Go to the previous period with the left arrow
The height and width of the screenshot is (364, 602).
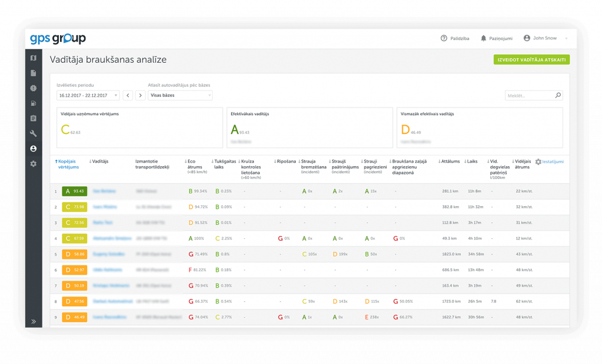[128, 95]
